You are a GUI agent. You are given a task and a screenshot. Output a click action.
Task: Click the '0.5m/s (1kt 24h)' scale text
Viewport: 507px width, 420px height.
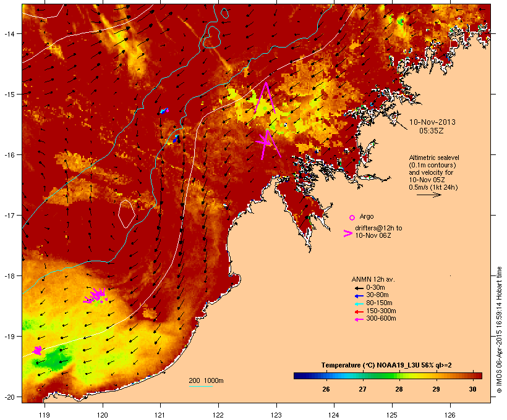433,187
